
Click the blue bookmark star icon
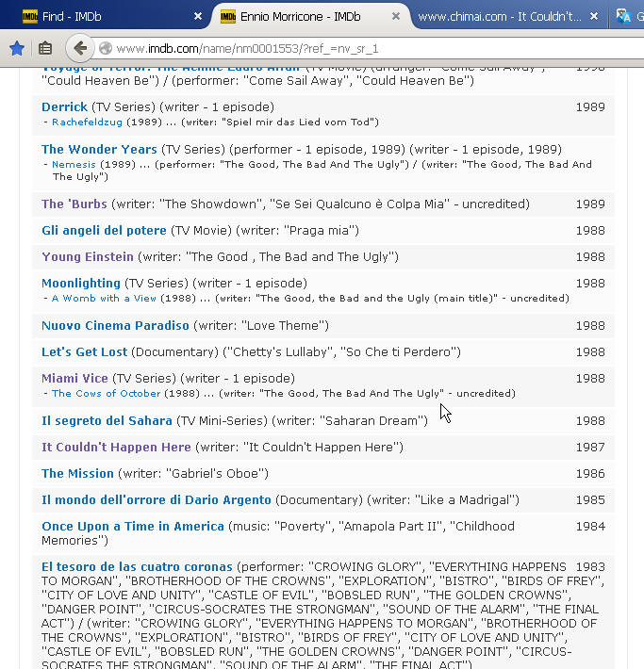click(x=17, y=48)
